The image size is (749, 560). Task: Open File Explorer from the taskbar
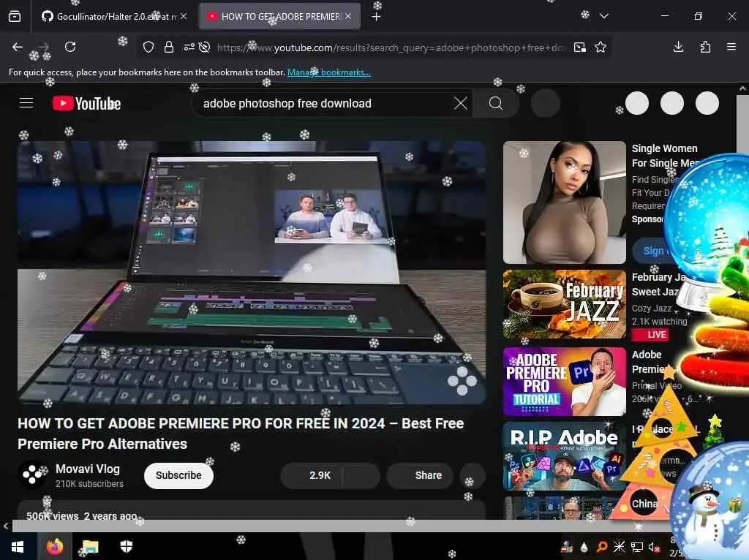tap(90, 547)
